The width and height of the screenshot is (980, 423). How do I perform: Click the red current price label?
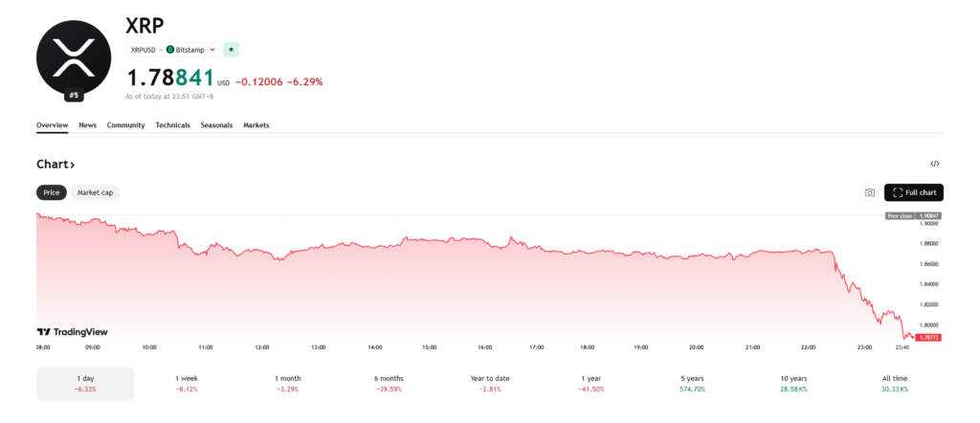pos(928,338)
